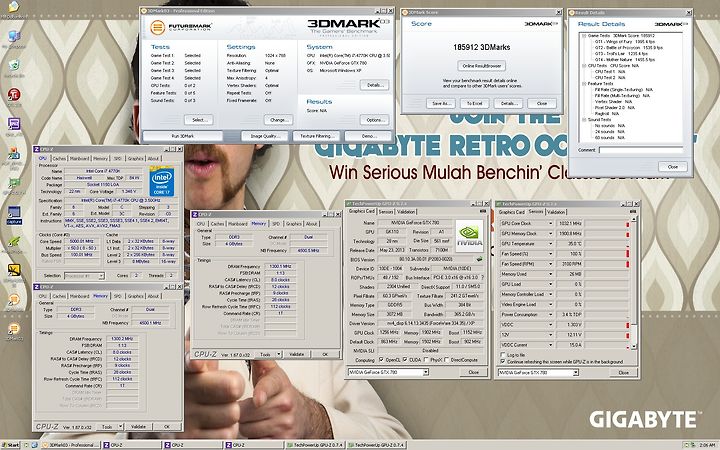The height and width of the screenshot is (450, 720).
Task: Open the Power Consumption sensor dropdown
Action: [550, 315]
